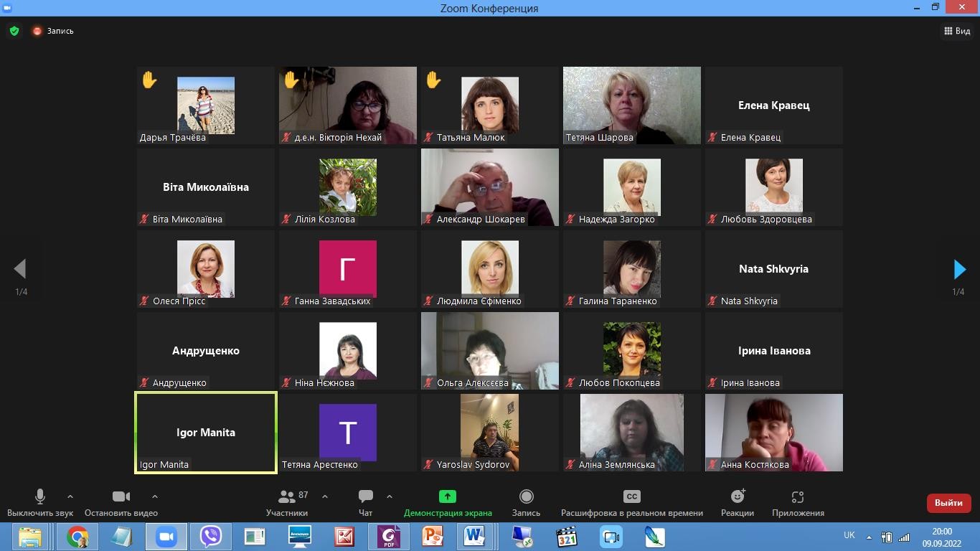Open the taskbar clock showing 20:00
Screen dimensions: 980x551
point(942,537)
